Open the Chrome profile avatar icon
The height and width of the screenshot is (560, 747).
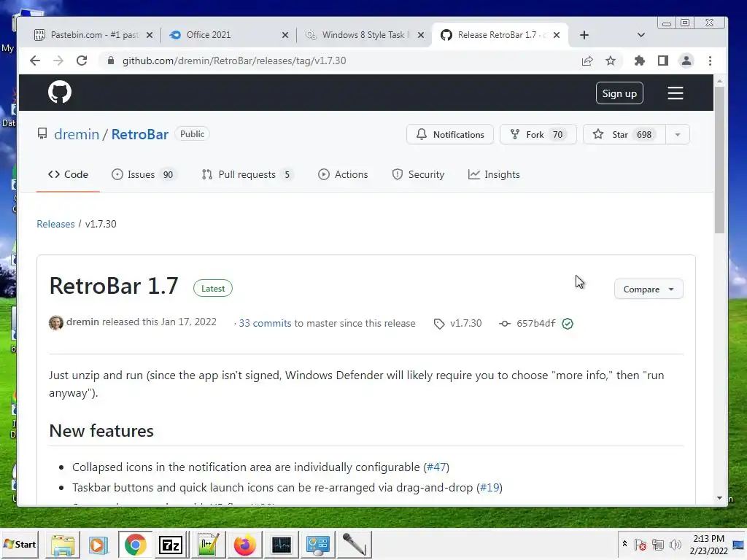(686, 61)
